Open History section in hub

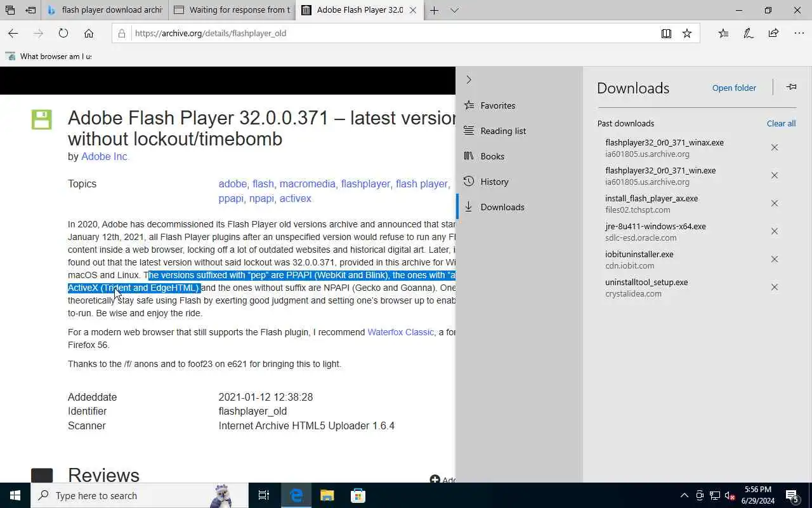(519, 182)
